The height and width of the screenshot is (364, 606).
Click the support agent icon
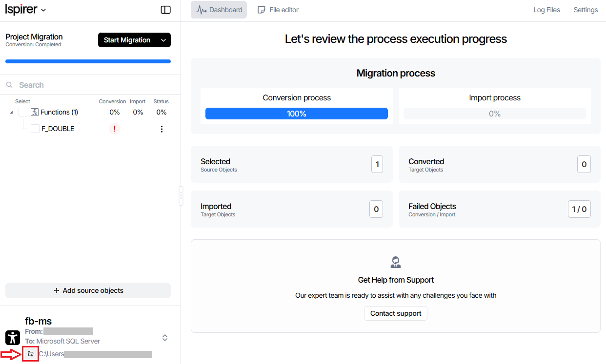[396, 262]
